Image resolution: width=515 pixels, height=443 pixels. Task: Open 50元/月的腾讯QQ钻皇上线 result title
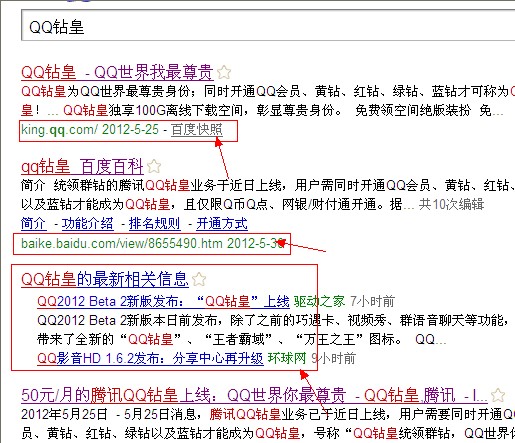(254, 395)
